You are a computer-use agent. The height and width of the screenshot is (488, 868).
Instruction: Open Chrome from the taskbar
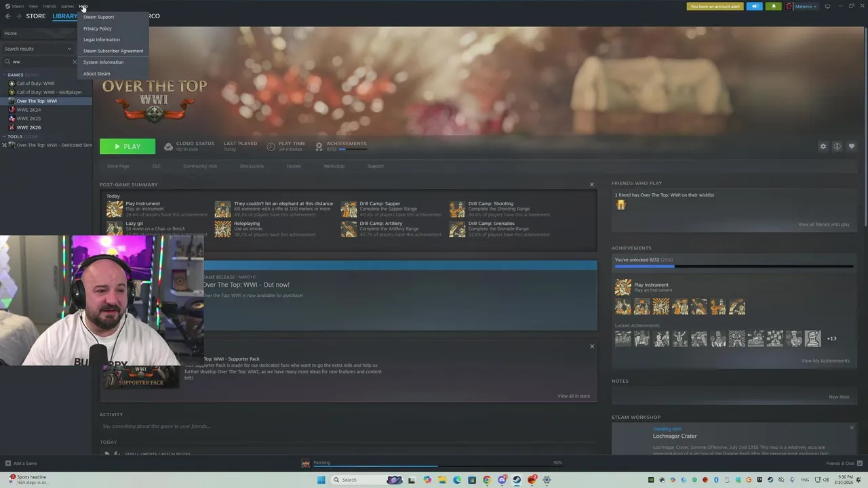pos(487,480)
